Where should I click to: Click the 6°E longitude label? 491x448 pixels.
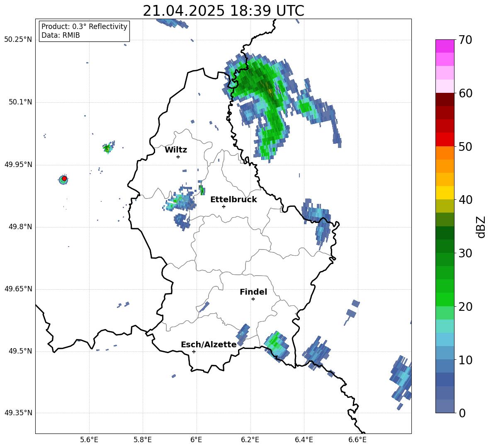pyautogui.click(x=196, y=440)
